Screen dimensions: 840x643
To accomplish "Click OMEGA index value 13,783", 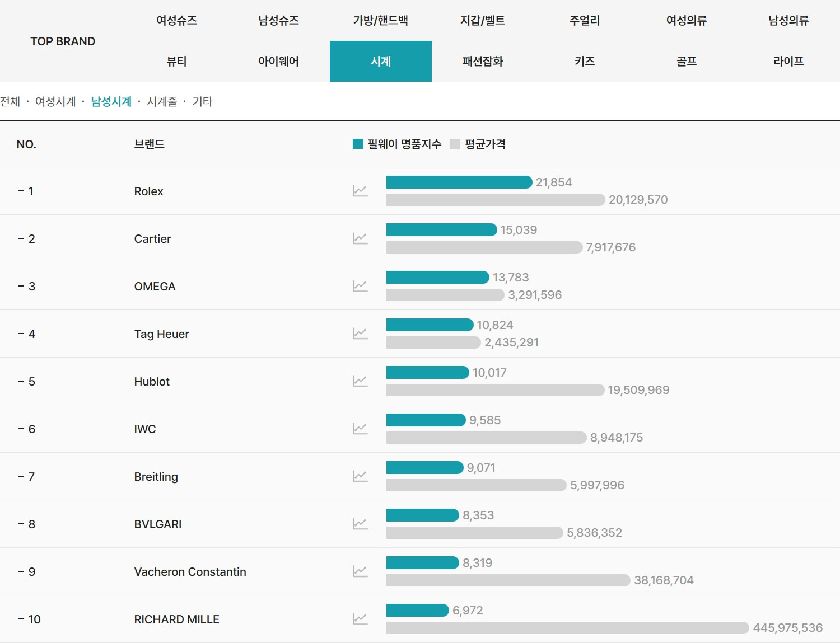I will pyautogui.click(x=511, y=278).
